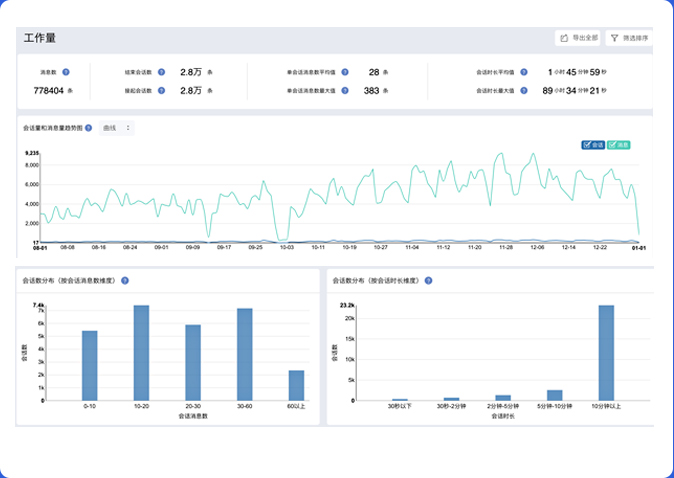Click the 筛选排序 filter button
The width and height of the screenshot is (674, 478).
pyautogui.click(x=627, y=38)
